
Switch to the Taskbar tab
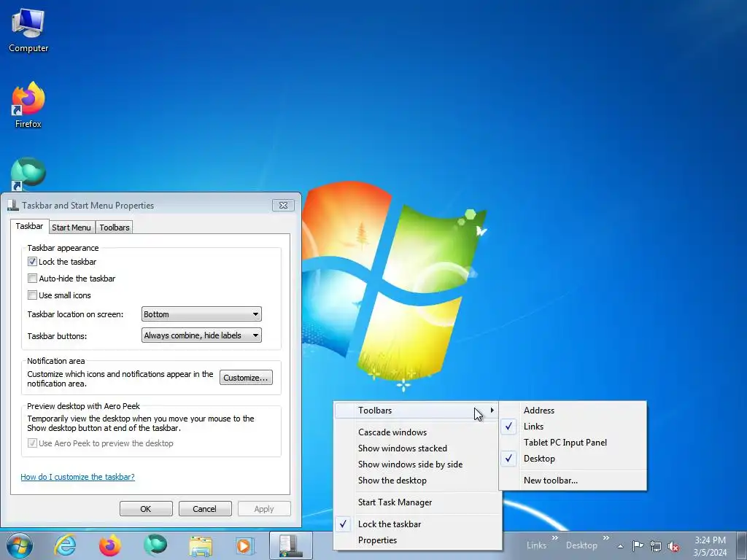[29, 226]
